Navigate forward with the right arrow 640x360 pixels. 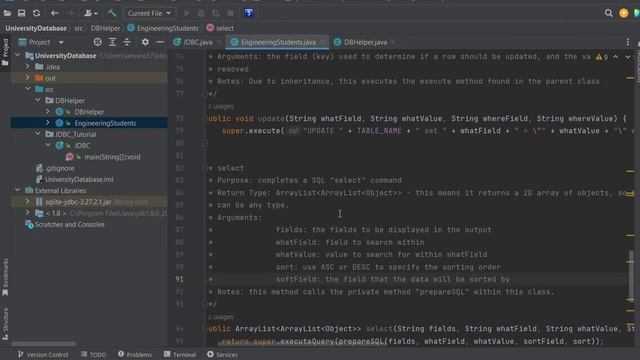point(70,13)
